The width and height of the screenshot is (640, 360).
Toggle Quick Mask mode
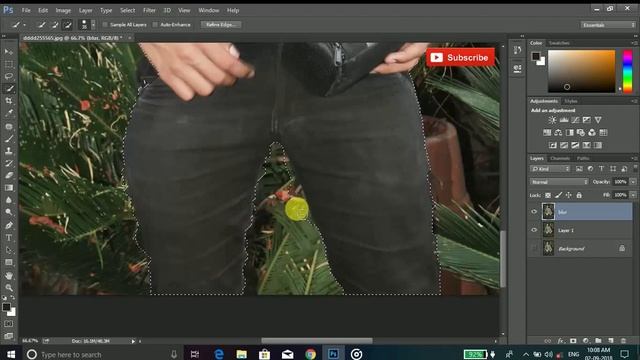pos(9,324)
